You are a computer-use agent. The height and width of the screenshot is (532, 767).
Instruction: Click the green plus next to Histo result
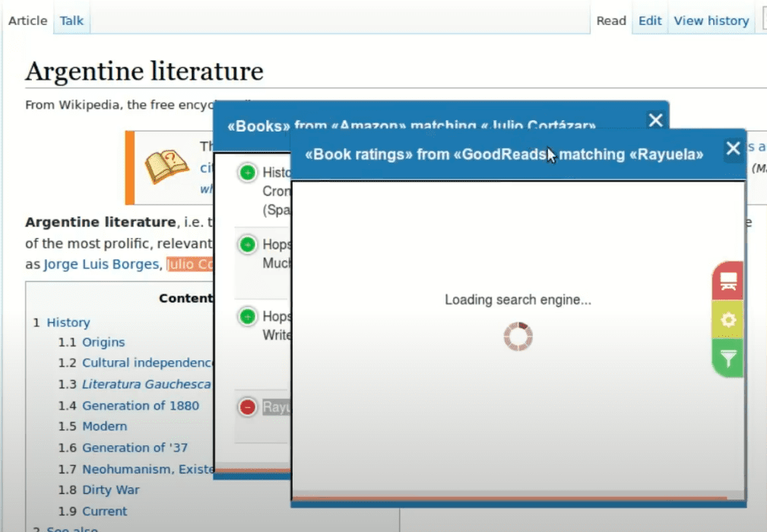point(248,172)
